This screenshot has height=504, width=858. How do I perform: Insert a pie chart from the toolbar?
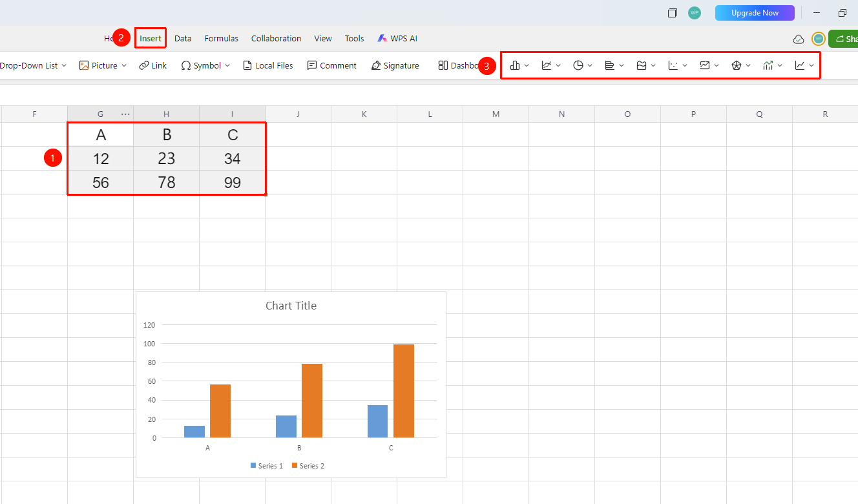coord(578,65)
